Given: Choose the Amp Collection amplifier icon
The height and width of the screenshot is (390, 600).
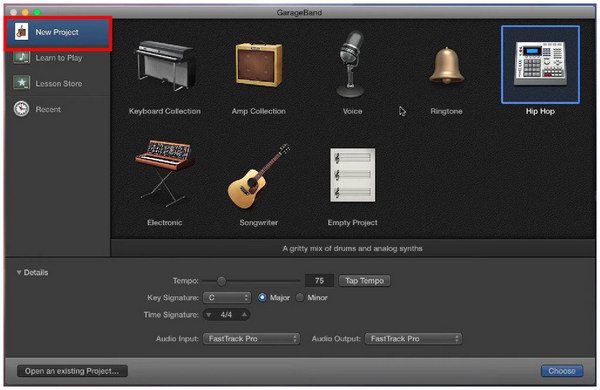Looking at the screenshot, I should click(259, 65).
